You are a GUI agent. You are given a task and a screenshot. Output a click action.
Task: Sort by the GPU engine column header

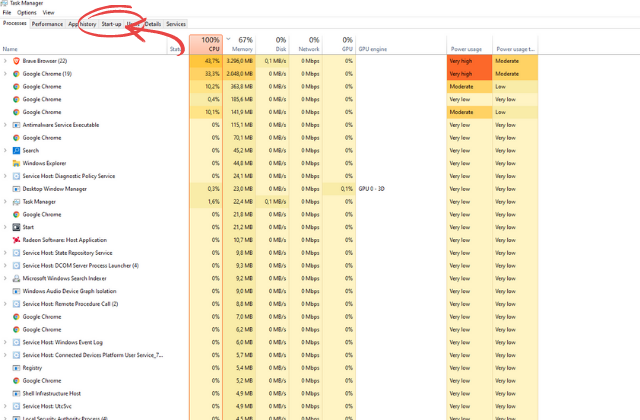click(x=401, y=44)
